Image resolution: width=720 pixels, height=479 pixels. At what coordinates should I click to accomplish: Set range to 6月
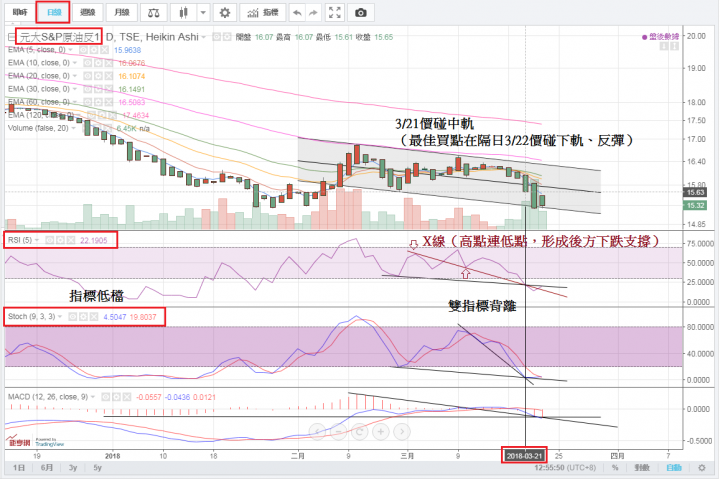coord(47,468)
